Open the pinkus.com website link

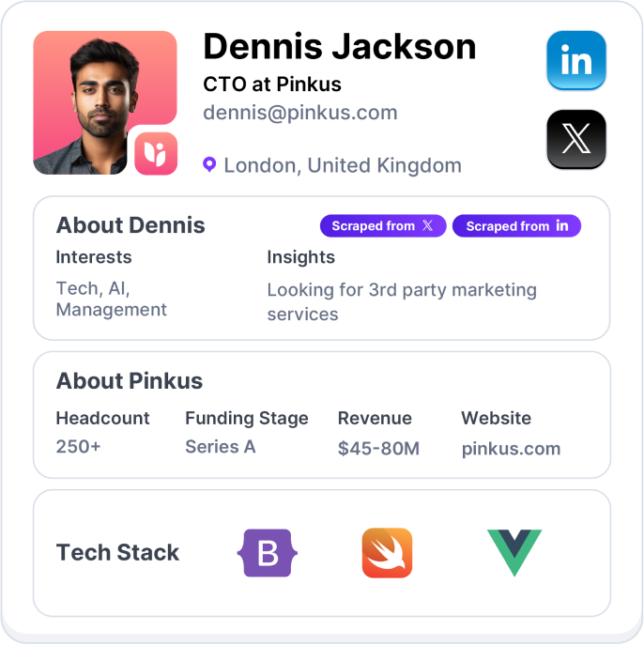pyautogui.click(x=511, y=448)
